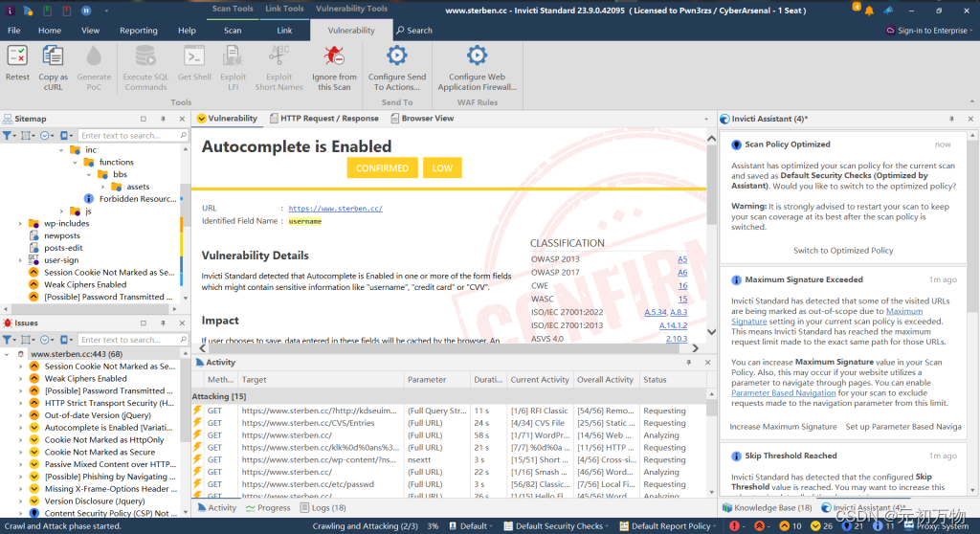
Task: Pin the Issues panel
Action: coord(163,323)
